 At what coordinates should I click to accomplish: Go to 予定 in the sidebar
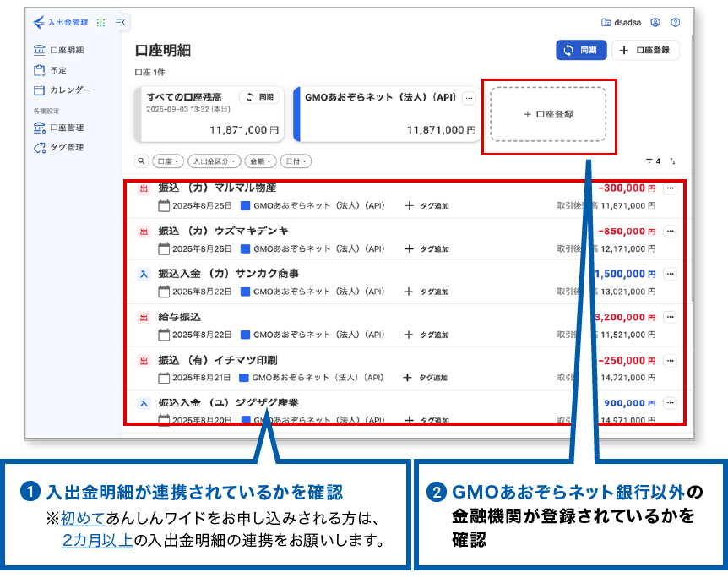click(57, 70)
